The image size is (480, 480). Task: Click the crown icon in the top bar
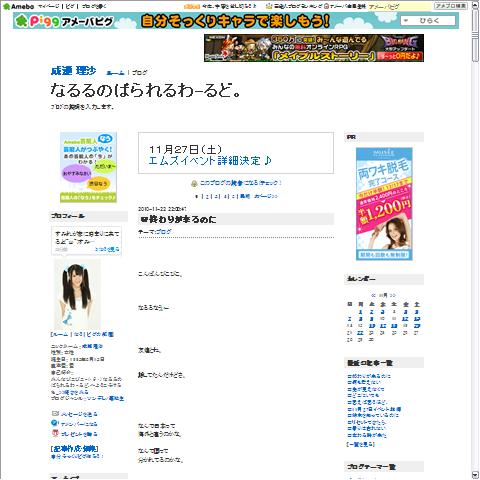(269, 6)
